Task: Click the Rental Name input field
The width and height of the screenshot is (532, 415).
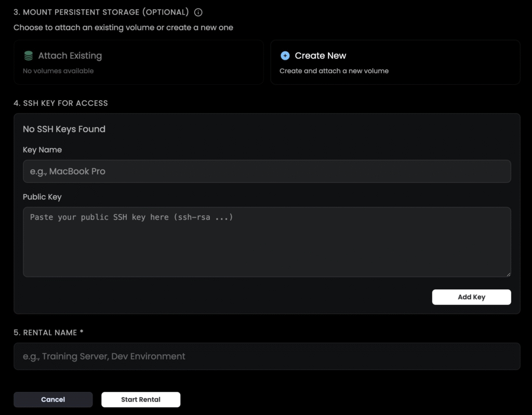Action: point(267,356)
